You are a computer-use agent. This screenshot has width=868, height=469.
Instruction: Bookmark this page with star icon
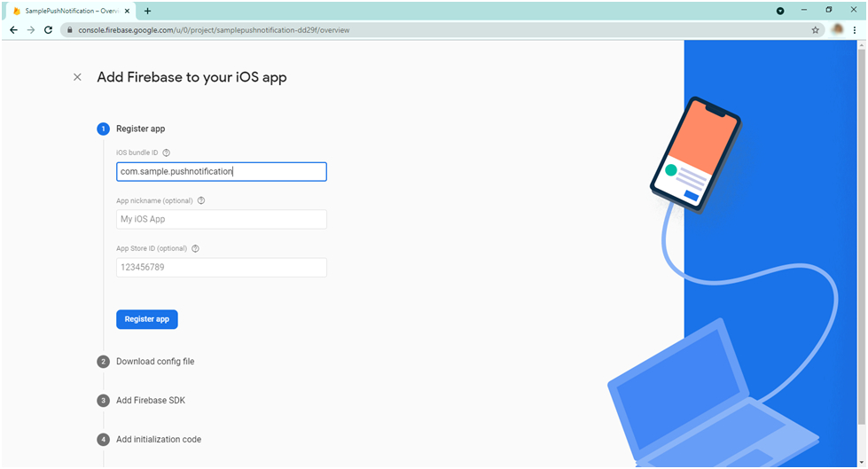click(816, 30)
